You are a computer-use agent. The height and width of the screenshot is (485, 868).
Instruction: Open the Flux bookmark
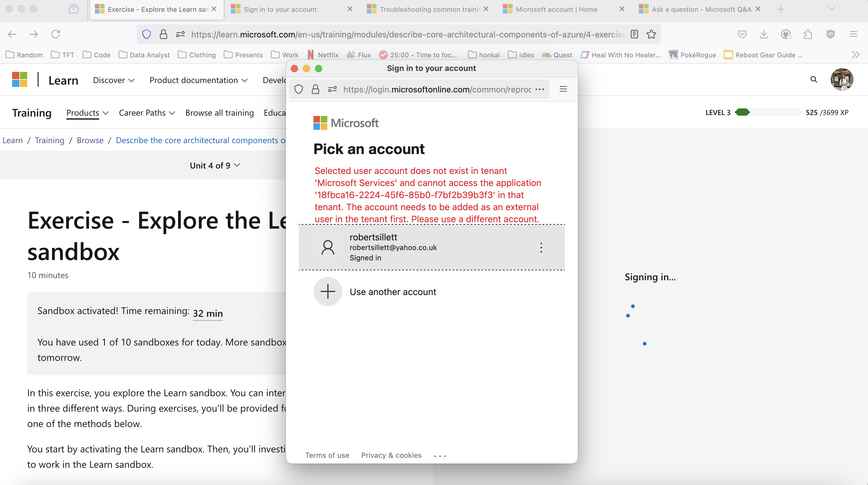tap(358, 55)
